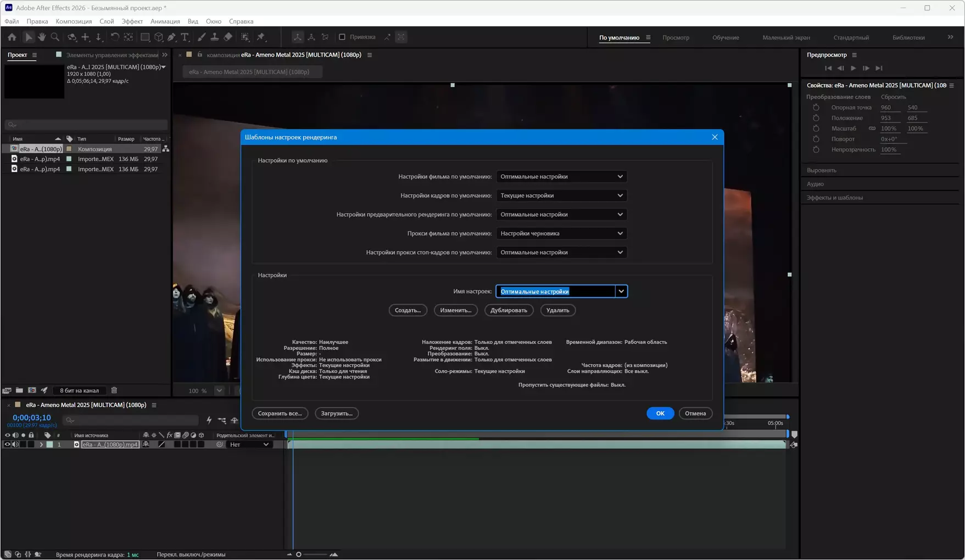Hide layer 1 with the eye toggle
This screenshot has height=560, width=965.
(7, 445)
